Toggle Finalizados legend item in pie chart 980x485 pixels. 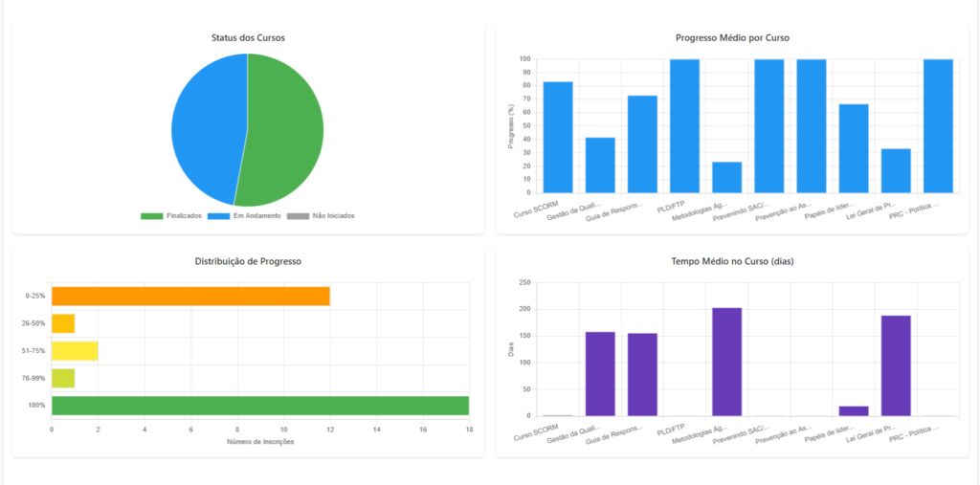coord(171,216)
